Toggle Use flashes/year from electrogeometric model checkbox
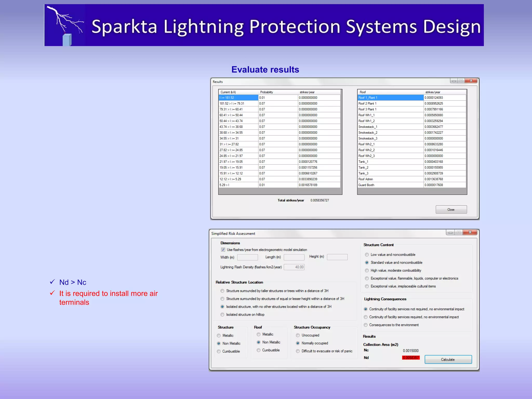Image resolution: width=532 pixels, height=399 pixels. (x=223, y=250)
